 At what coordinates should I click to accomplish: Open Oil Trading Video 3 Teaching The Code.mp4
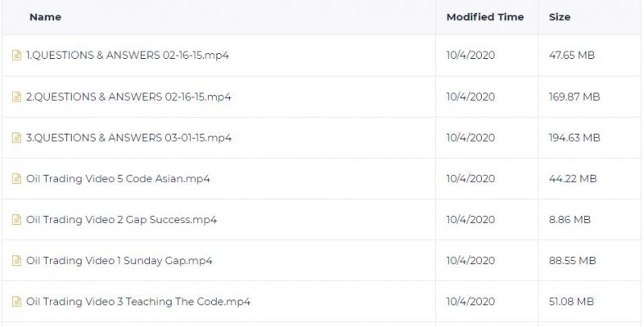pos(138,302)
